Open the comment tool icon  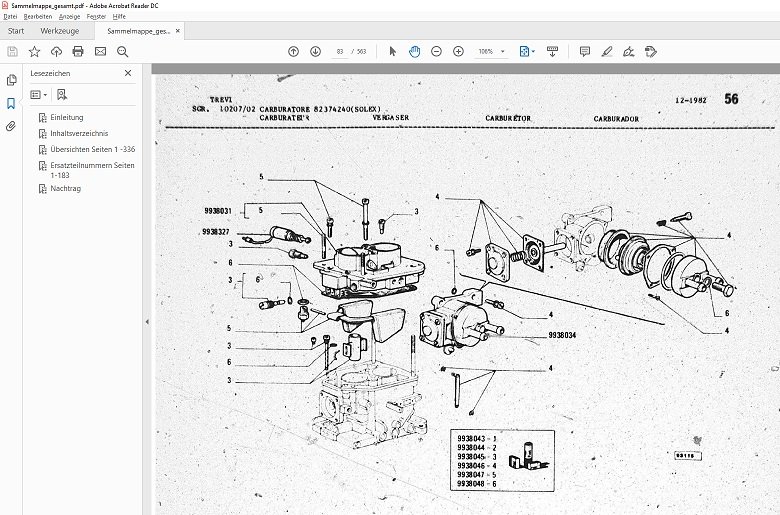point(585,51)
